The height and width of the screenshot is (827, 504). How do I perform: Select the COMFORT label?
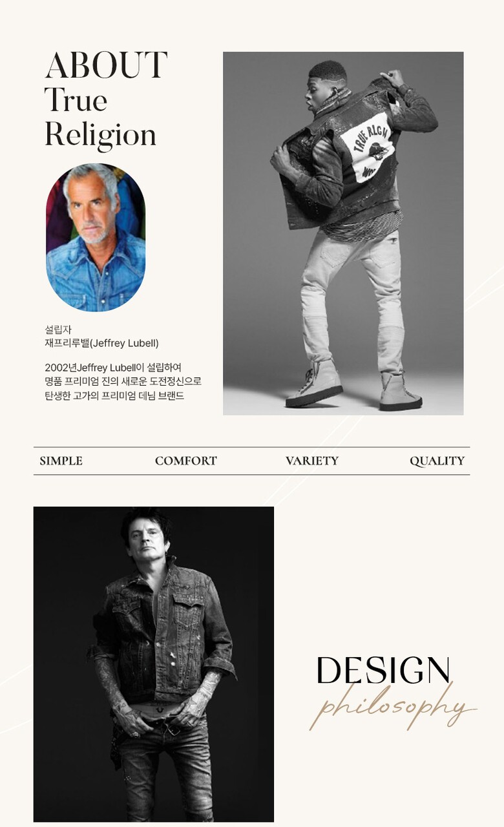coord(186,461)
